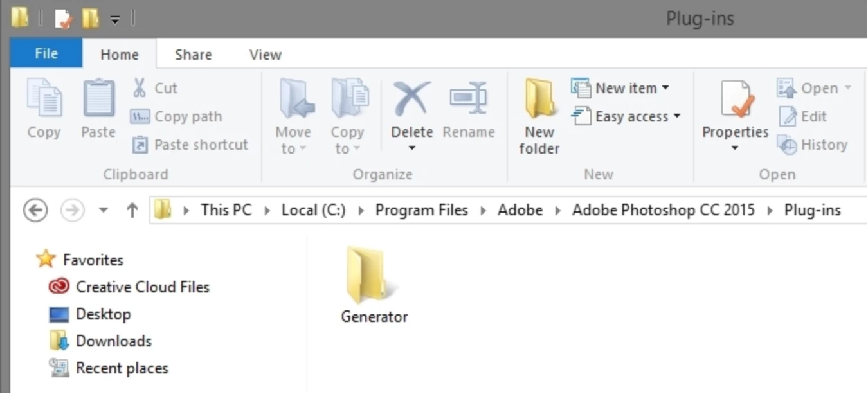Navigate to Local (C:) in breadcrumb

313,210
